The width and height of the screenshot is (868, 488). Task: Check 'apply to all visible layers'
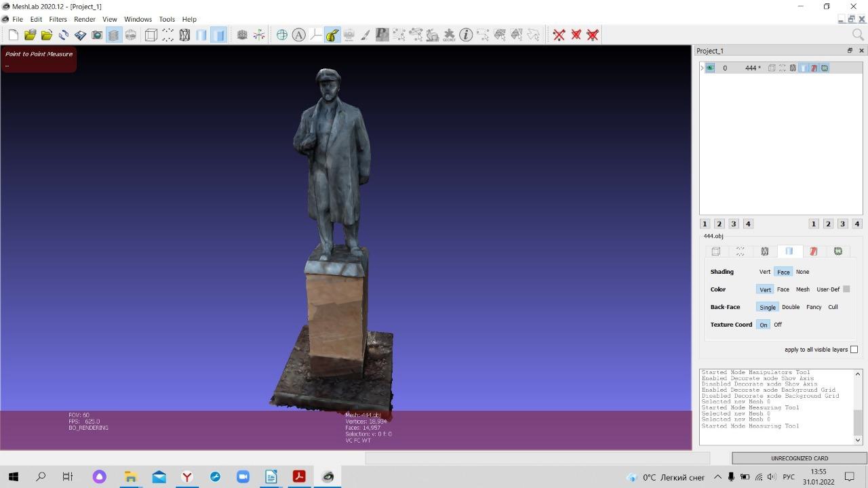(x=854, y=350)
